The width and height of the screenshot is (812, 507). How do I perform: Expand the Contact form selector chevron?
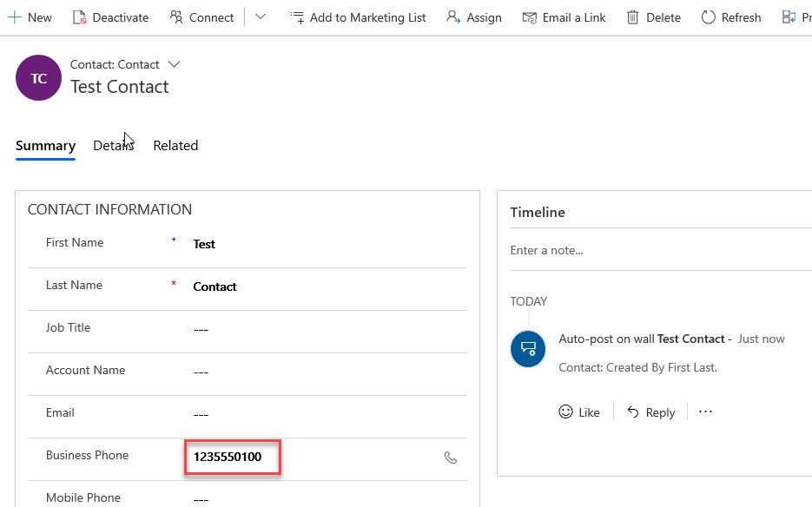pos(174,64)
